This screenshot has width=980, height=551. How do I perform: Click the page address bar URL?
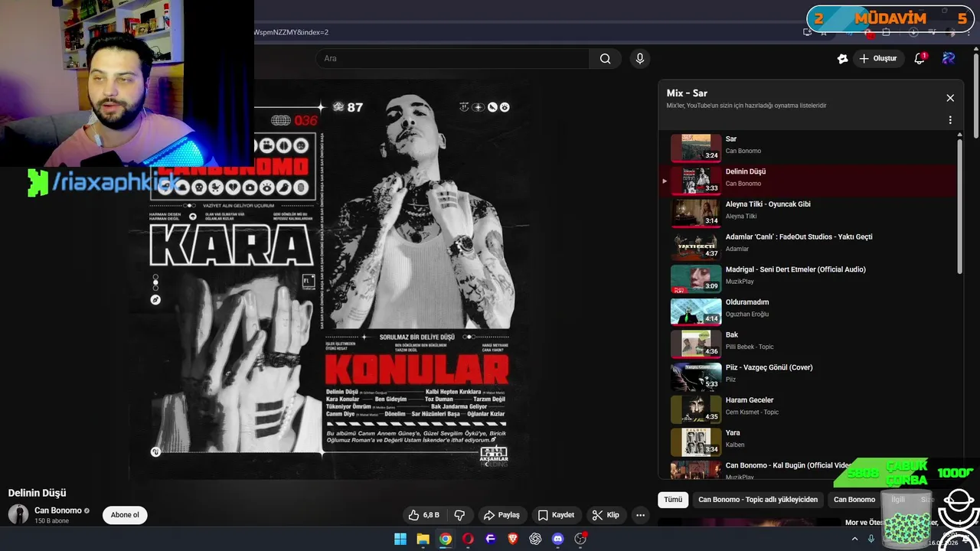(291, 32)
